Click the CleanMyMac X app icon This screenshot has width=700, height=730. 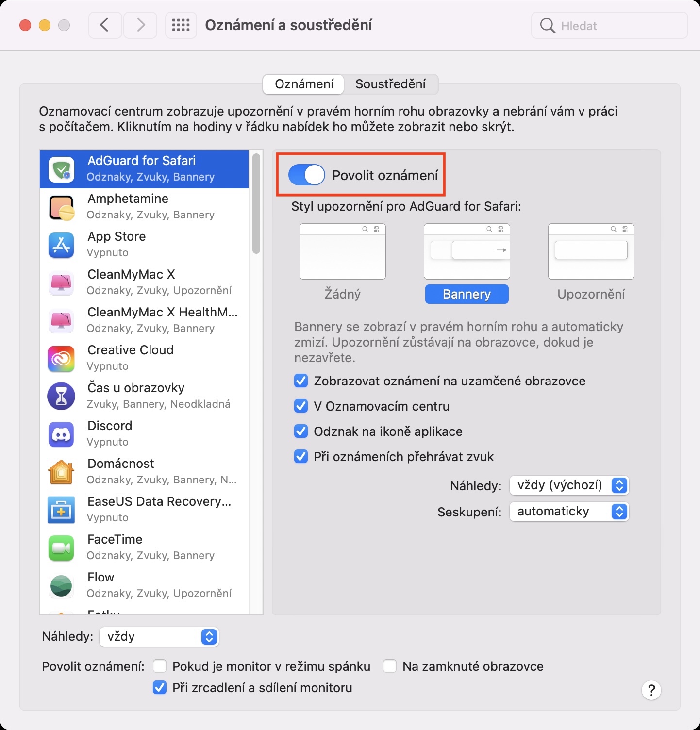tap(61, 283)
